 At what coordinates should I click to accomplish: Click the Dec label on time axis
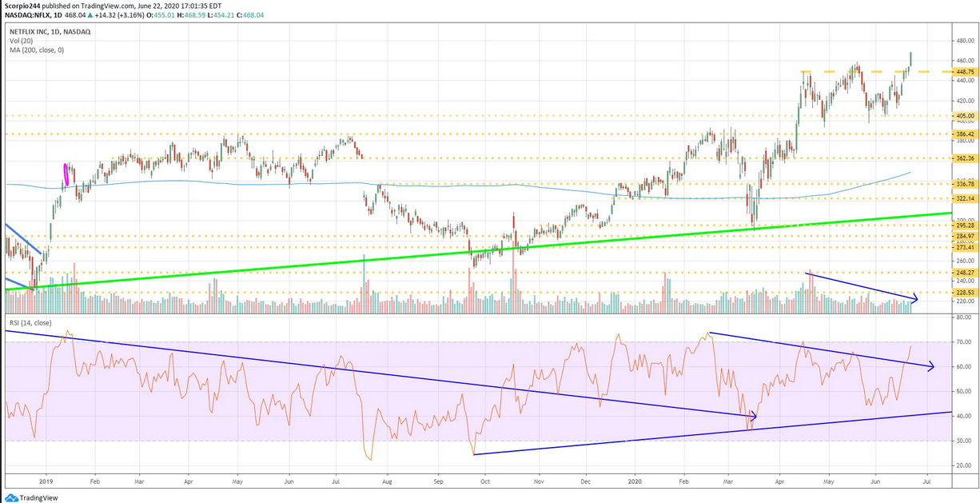(x=585, y=483)
